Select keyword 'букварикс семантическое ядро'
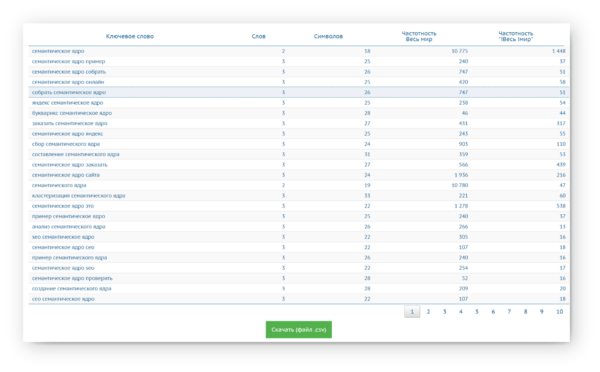 pos(72,113)
